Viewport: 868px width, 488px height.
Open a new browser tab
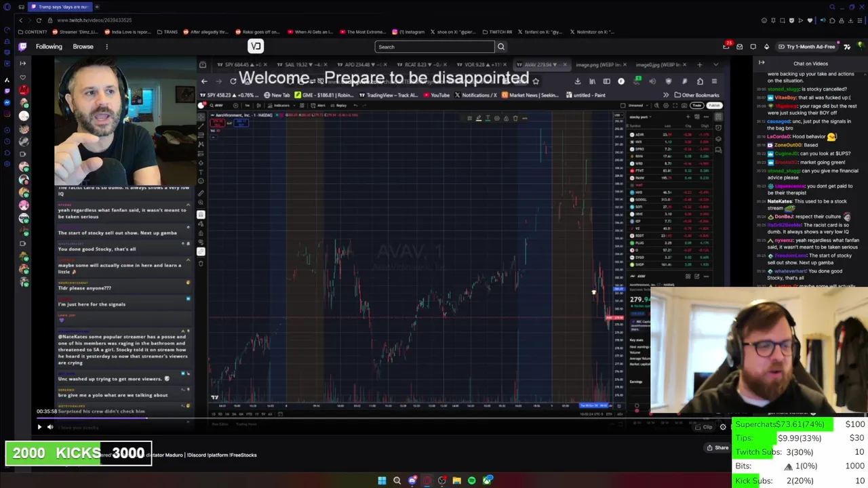click(x=97, y=7)
